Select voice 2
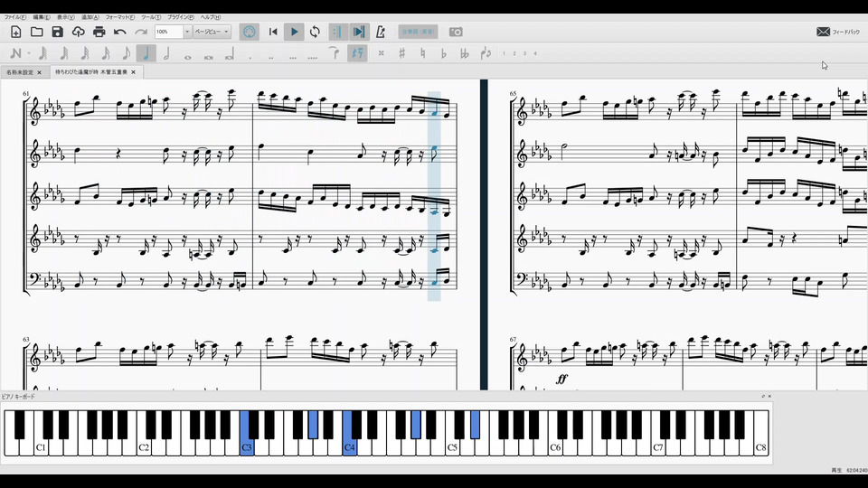This screenshot has height=488, width=868. pos(514,53)
